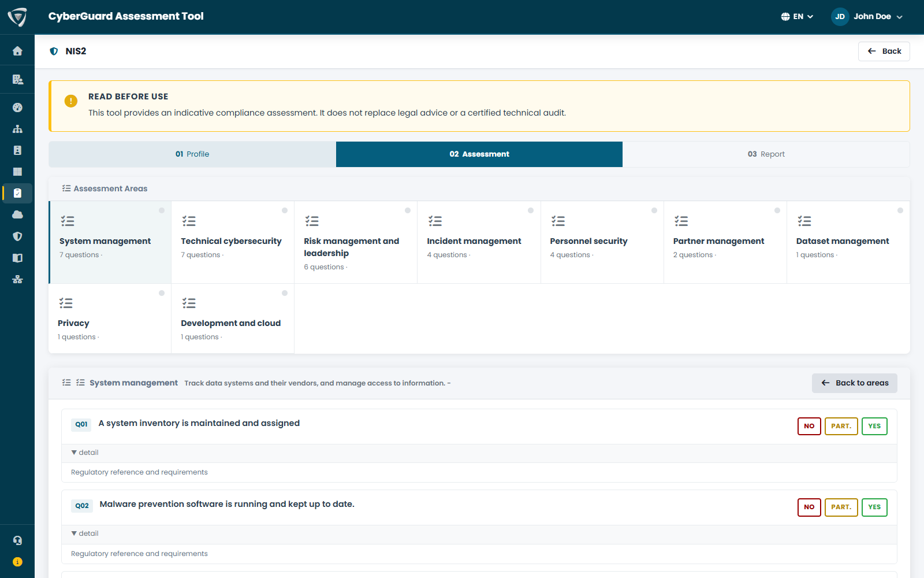This screenshot has width=924, height=578.
Task: Open the open-book icon in sidebar
Action: coord(17,258)
